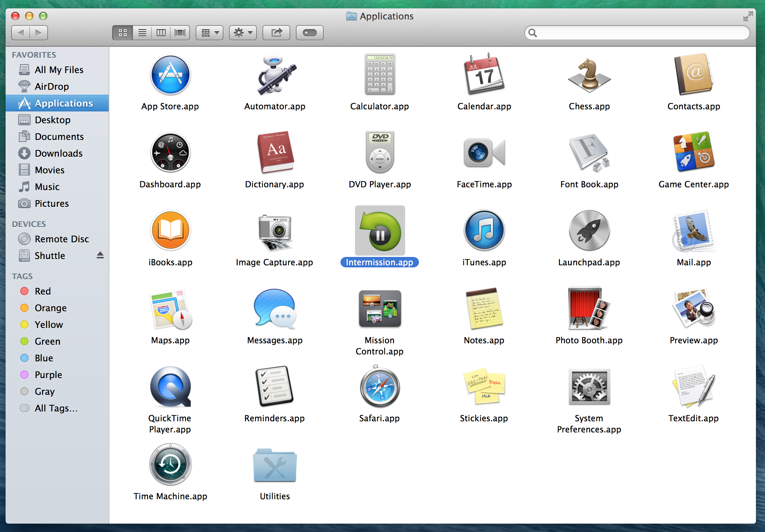
Task: Open Pictures in the sidebar
Action: coord(57,203)
